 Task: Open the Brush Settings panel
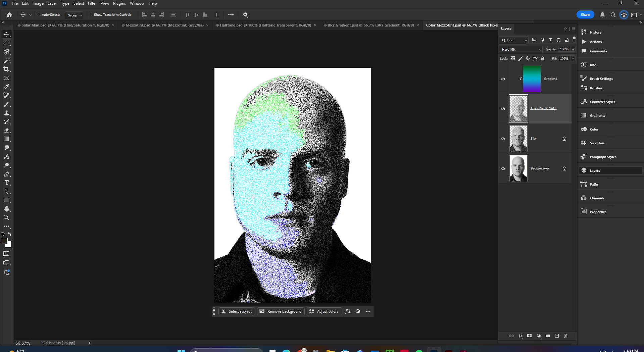pyautogui.click(x=600, y=78)
